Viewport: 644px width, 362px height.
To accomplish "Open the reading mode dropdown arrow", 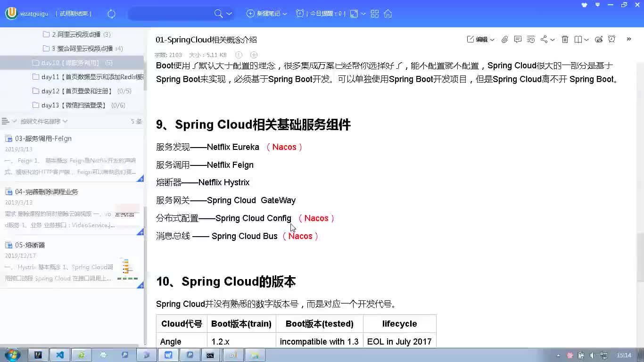I will (x=586, y=40).
